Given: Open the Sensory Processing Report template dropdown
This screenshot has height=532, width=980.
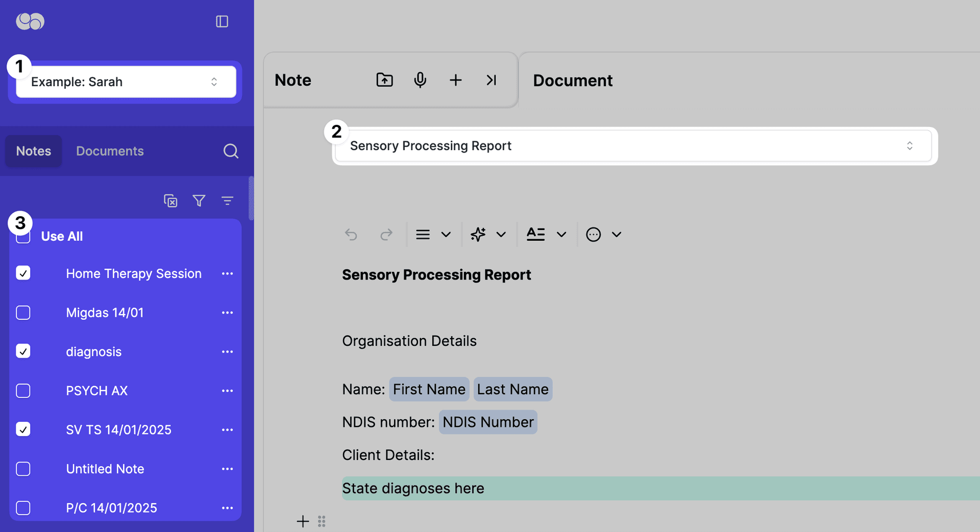Looking at the screenshot, I should point(634,146).
